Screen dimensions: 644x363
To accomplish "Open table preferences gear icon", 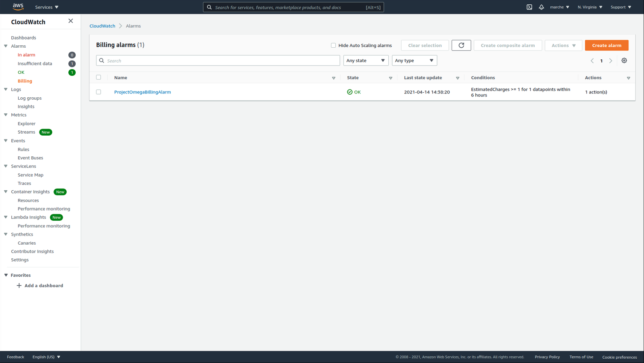I will [x=624, y=61].
